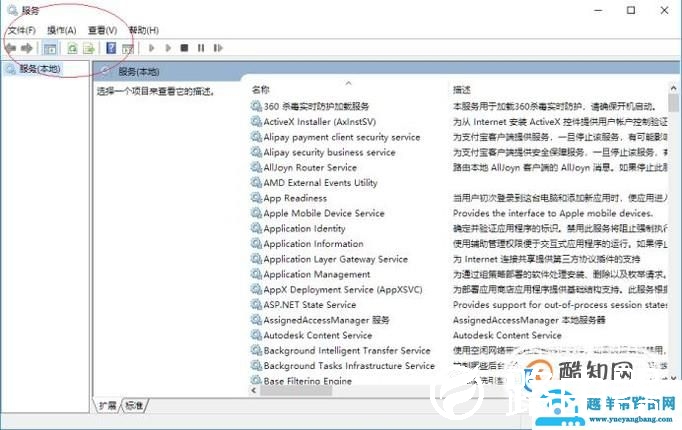Select Application Identity service

[304, 228]
